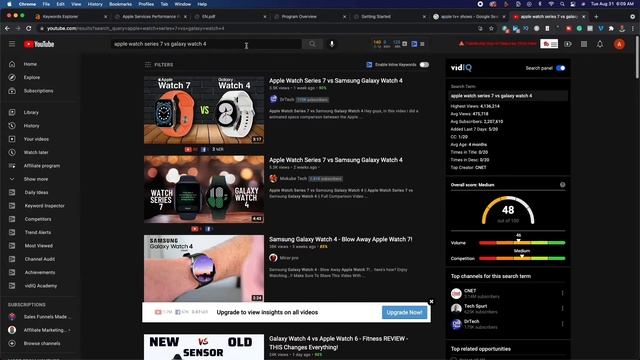Image resolution: width=640 pixels, height=360 pixels.
Task: Click the YouTube search input field
Action: tap(206, 44)
